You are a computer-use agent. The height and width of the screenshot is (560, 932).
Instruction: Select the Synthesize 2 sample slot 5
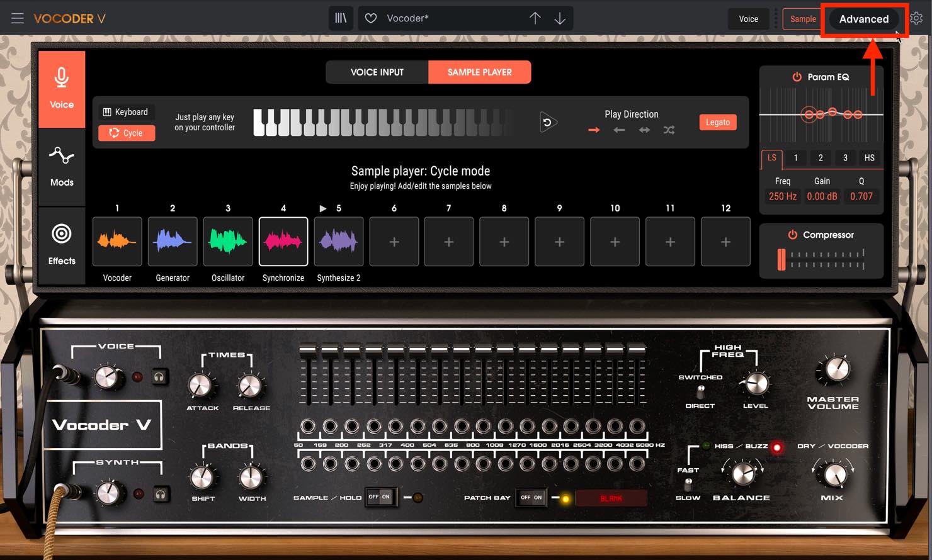click(339, 242)
